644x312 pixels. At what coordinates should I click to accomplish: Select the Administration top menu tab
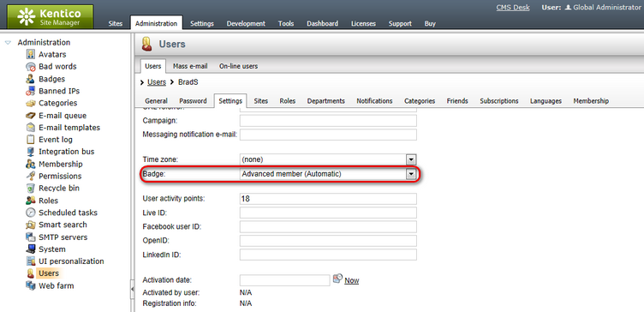click(x=156, y=23)
